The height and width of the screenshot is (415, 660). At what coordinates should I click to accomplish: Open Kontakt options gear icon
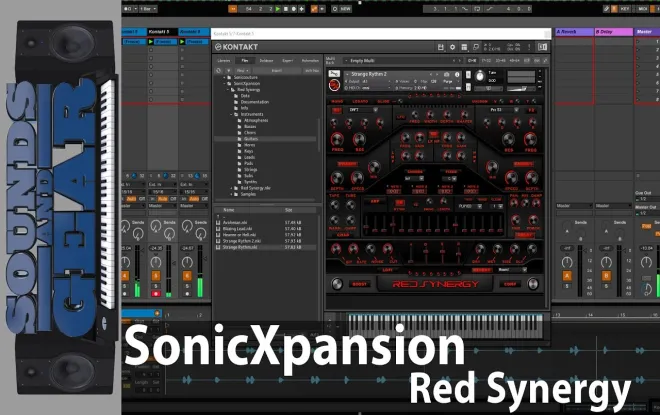tap(452, 47)
